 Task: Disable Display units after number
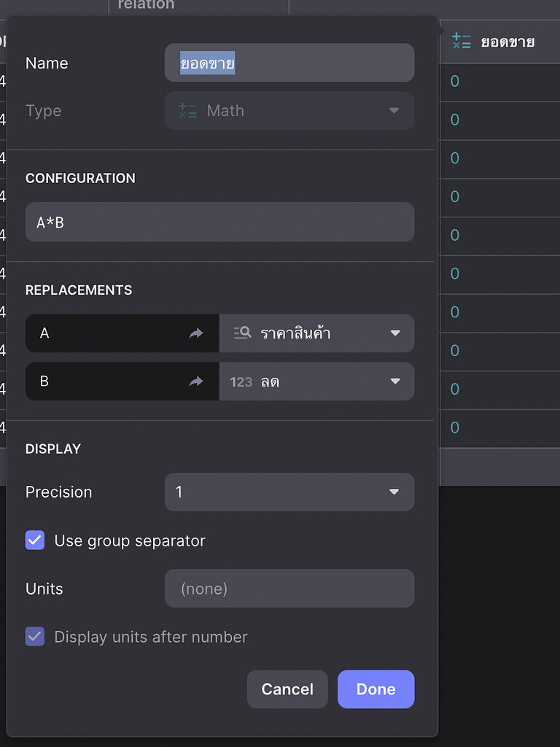pos(34,636)
